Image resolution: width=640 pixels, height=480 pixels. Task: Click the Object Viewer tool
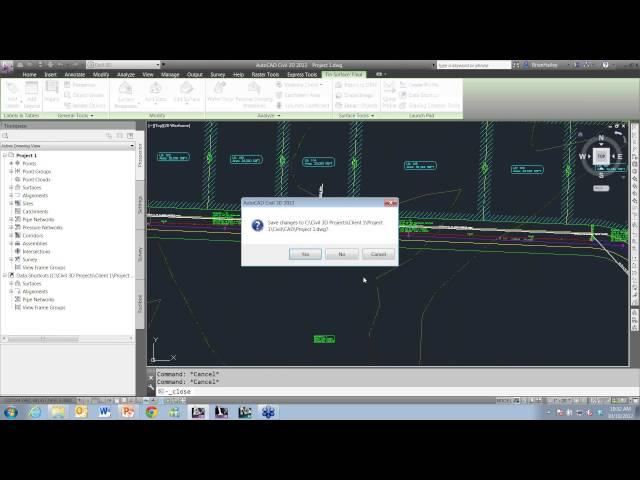pyautogui.click(x=84, y=95)
